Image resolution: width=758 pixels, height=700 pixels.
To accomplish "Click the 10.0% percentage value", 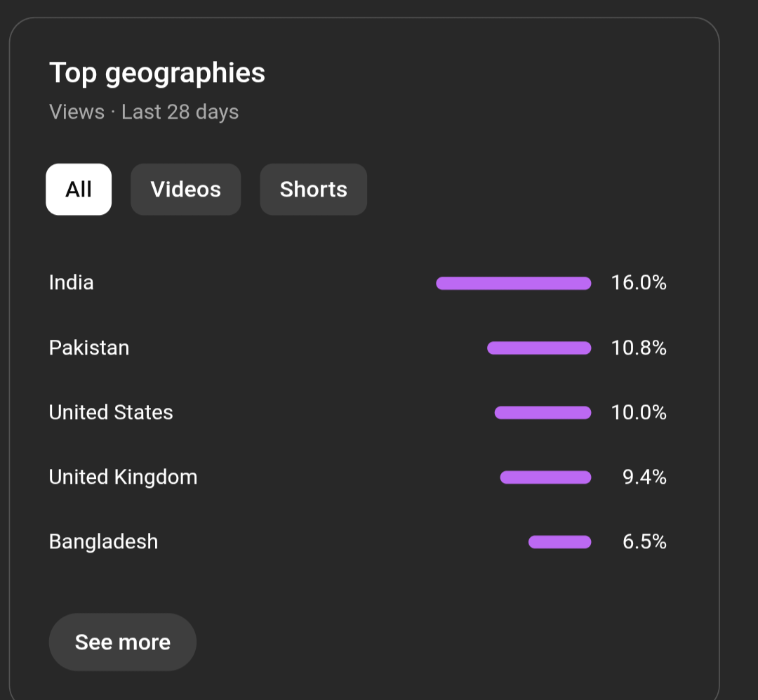I will click(x=639, y=412).
